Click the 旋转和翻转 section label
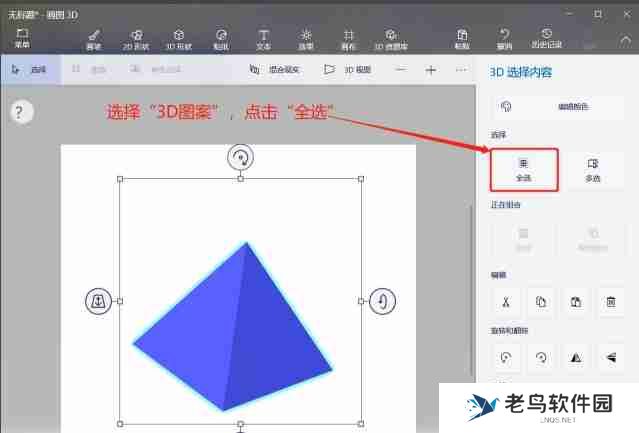Screen dimensions: 639x433 (509, 331)
